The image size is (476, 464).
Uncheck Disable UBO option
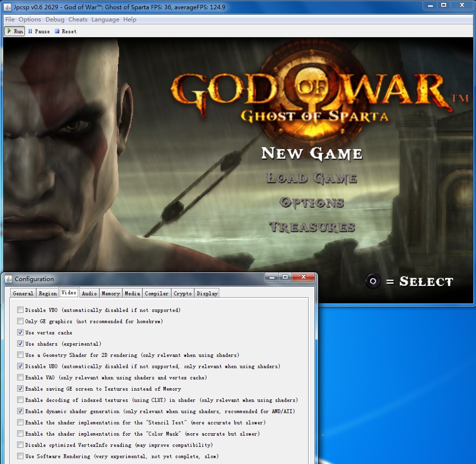point(20,366)
